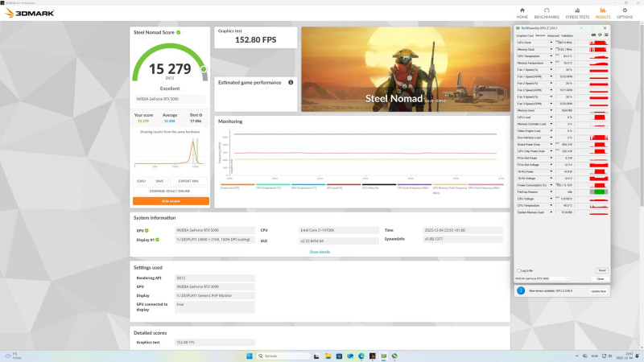Click the Reset button in GPU-Z
The height and width of the screenshot is (362, 644).
coord(602,270)
